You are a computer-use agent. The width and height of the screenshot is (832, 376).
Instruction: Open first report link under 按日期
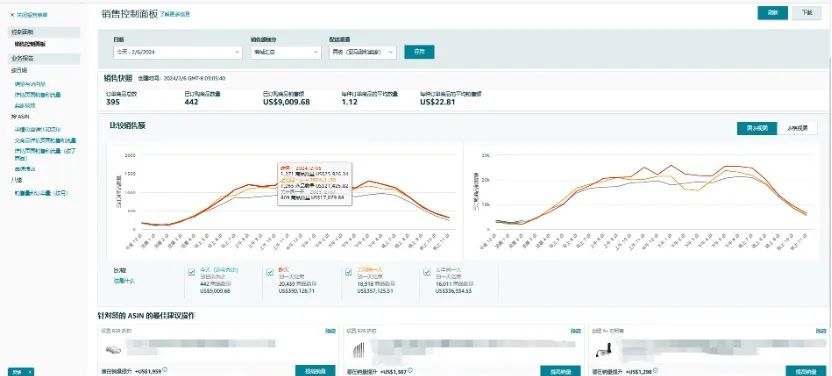click(30, 84)
